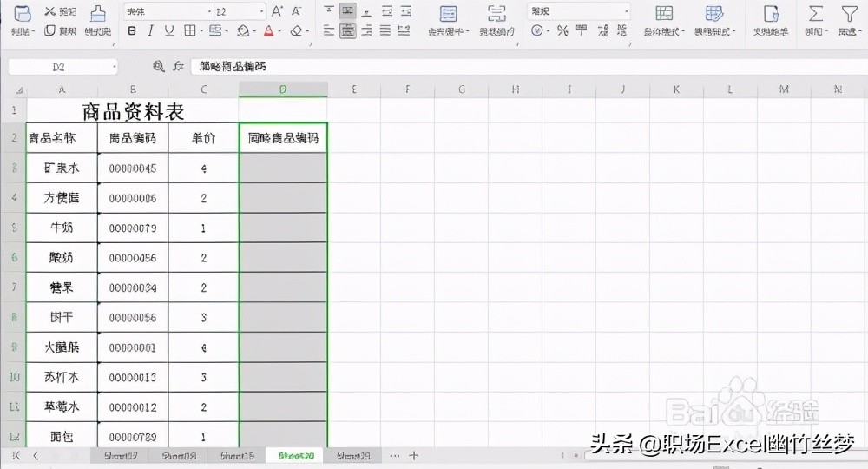
Task: Align text to top of cell
Action: click(329, 11)
